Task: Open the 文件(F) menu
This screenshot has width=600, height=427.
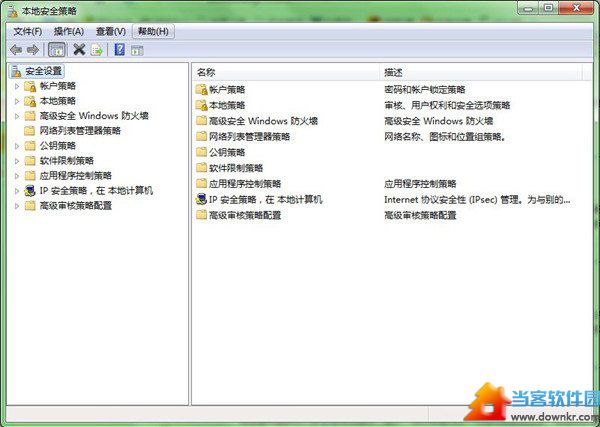Action: 28,31
